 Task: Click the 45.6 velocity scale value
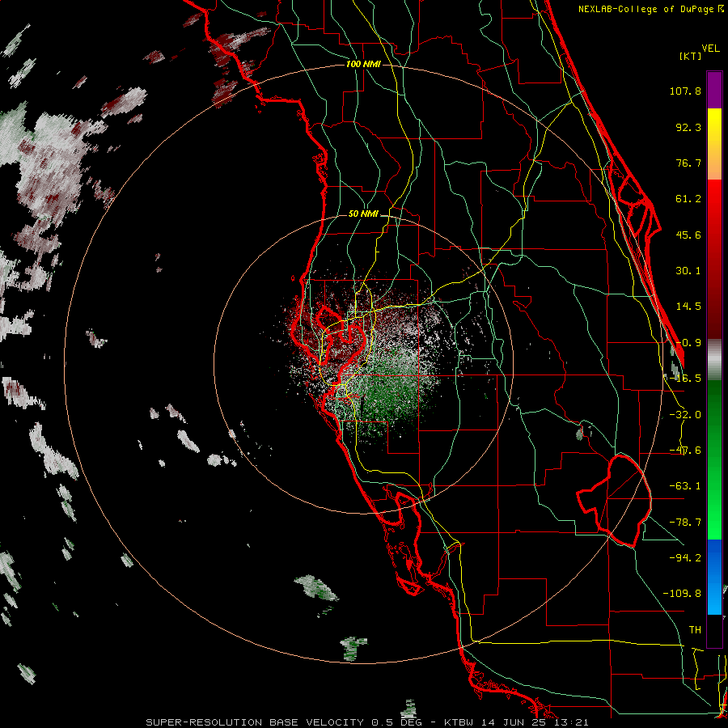point(688,235)
